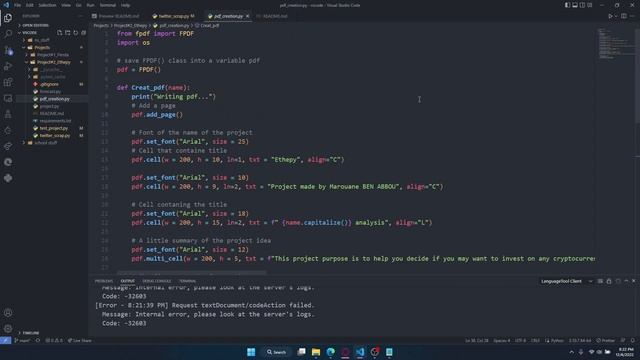Refresh the explorer file tree
The width and height of the screenshot is (640, 360).
(x=76, y=33)
